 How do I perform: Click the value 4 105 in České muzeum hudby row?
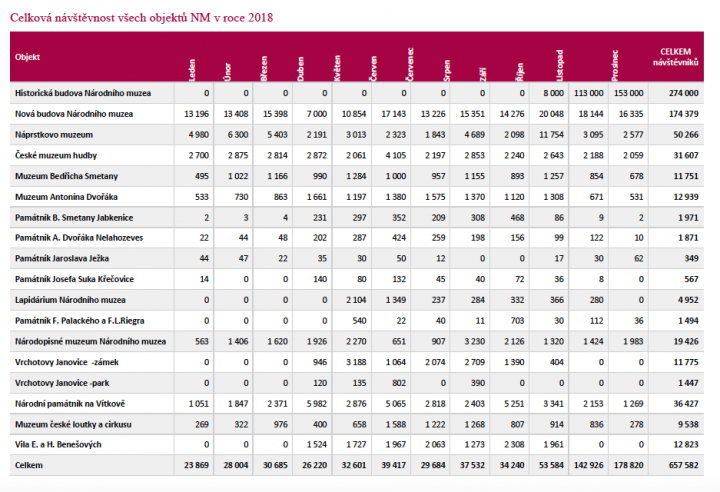(x=395, y=155)
